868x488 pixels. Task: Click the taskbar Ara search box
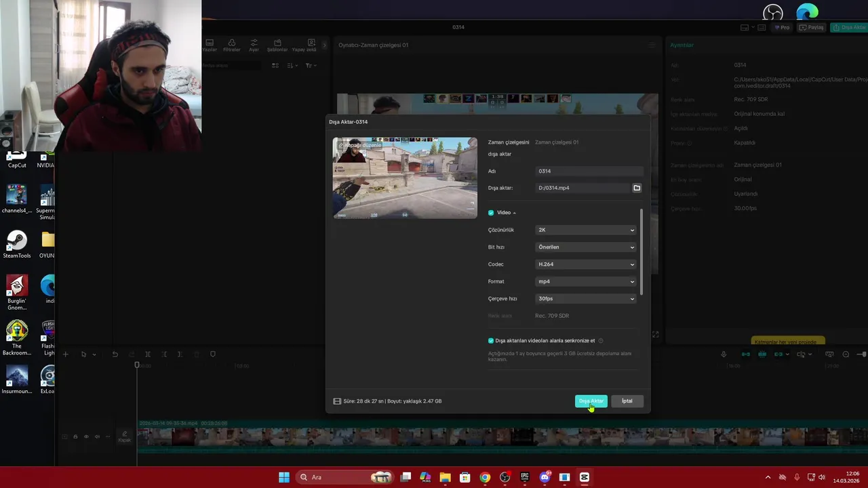click(344, 477)
